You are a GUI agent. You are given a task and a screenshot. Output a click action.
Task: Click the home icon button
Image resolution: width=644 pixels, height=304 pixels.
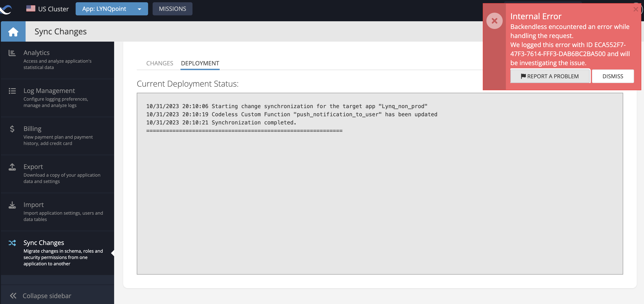13,32
